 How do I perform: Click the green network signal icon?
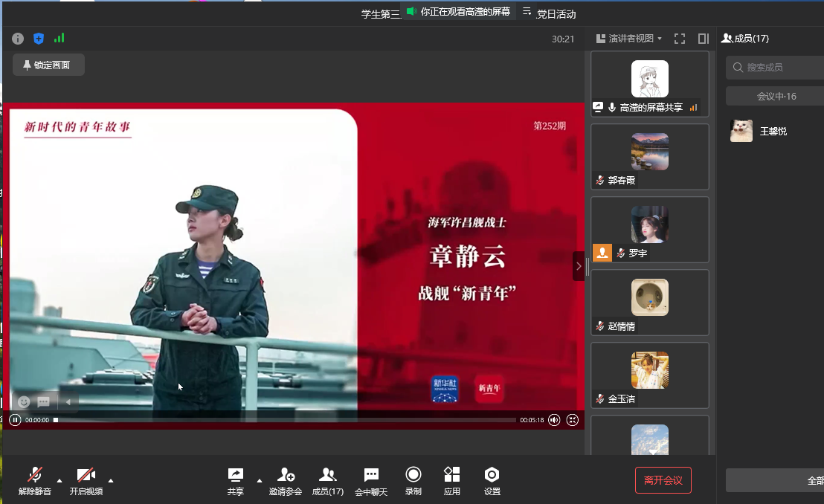[59, 38]
